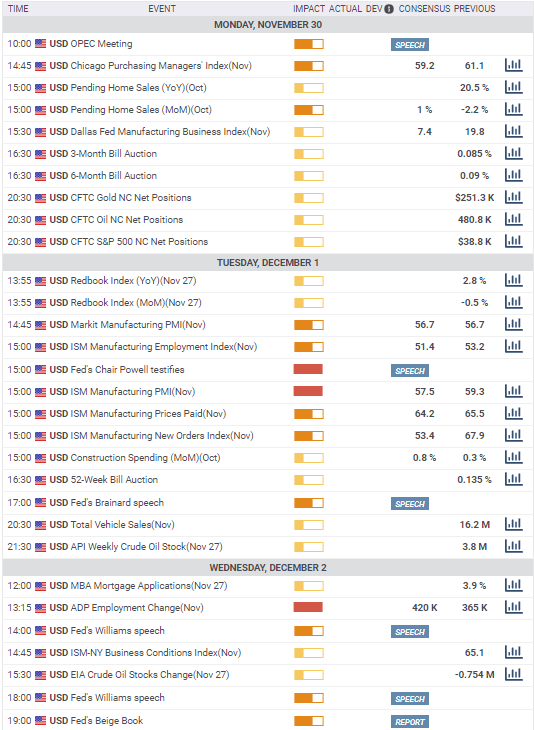The image size is (534, 730).
Task: Click chart icon for ISM Manufacturing PMI row
Action: click(514, 392)
